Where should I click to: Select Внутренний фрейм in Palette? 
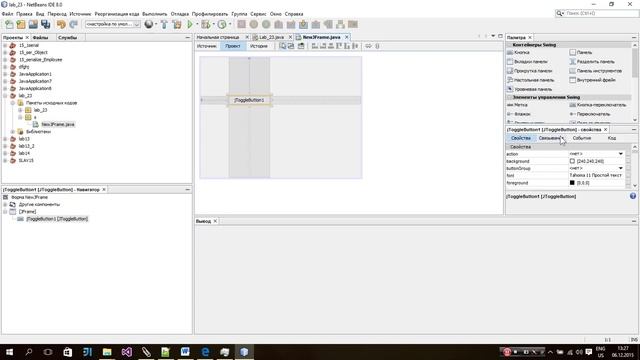[592, 80]
